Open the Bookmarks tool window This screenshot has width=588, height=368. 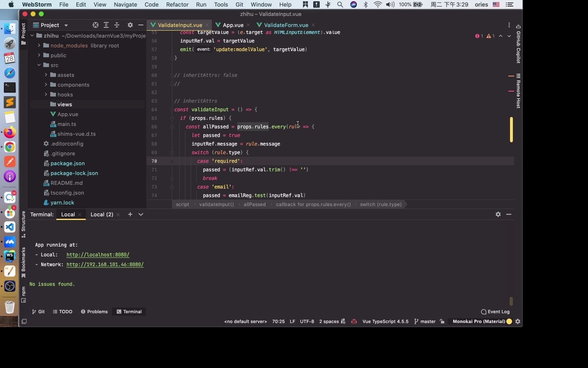tap(23, 263)
